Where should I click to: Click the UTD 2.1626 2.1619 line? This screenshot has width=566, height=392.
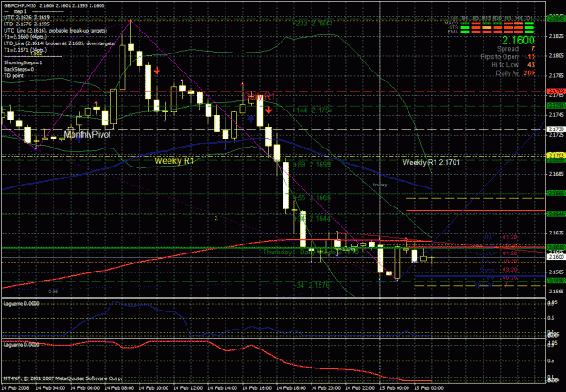(x=26, y=17)
